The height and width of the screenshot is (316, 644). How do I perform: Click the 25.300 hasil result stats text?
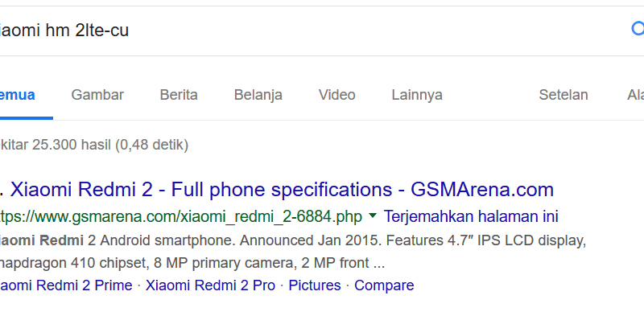point(93,145)
